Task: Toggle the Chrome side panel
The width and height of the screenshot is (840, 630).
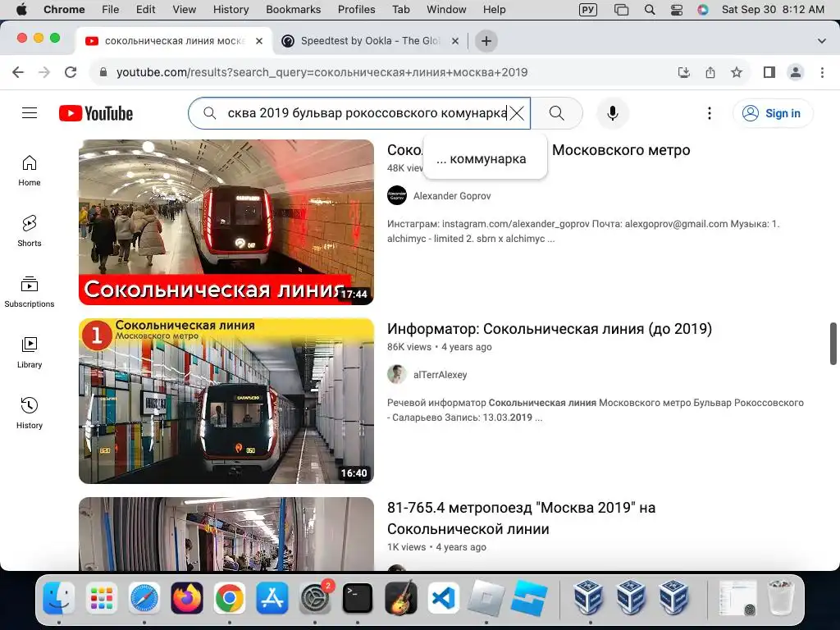Action: pyautogui.click(x=769, y=72)
